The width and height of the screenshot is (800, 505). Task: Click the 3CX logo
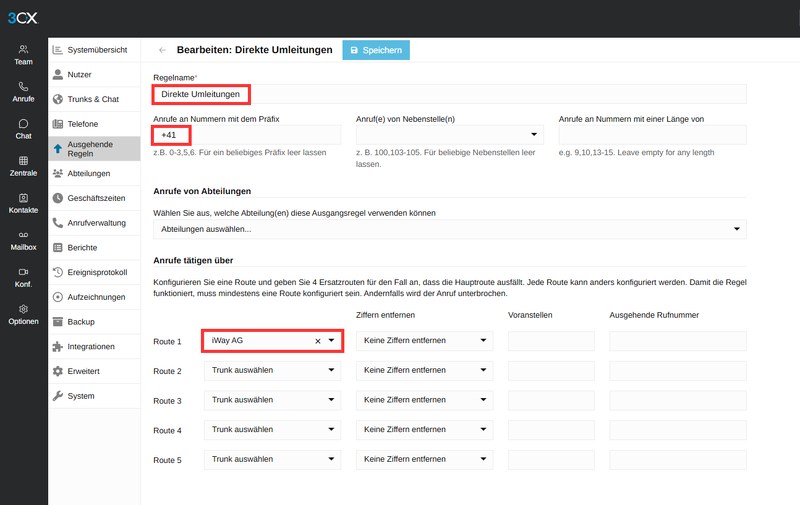(x=23, y=18)
